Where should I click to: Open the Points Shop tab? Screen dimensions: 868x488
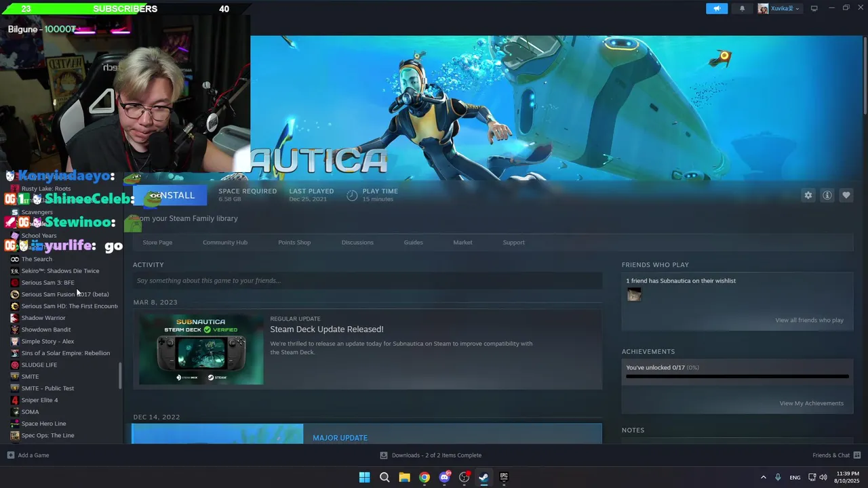[294, 243]
